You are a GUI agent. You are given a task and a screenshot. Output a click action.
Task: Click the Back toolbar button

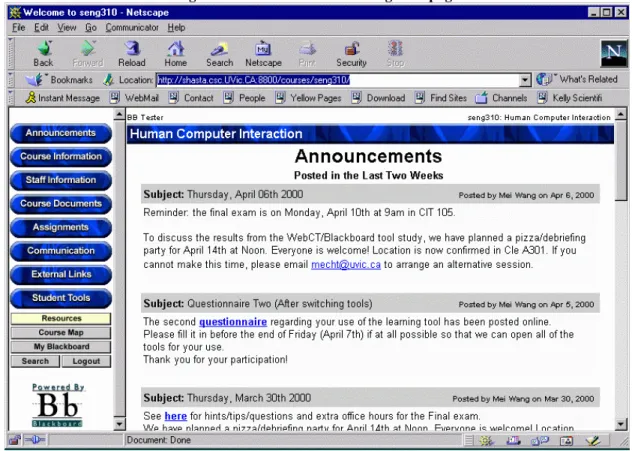click(44, 54)
